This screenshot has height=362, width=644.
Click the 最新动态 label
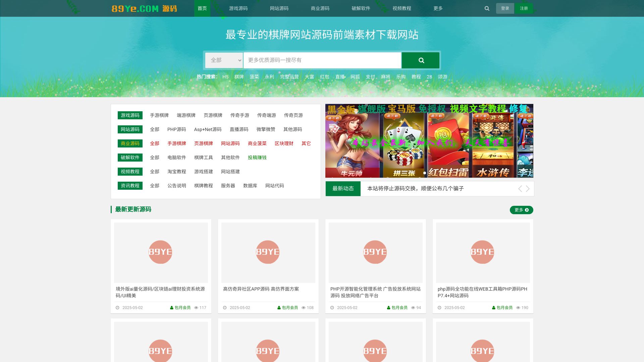343,189
